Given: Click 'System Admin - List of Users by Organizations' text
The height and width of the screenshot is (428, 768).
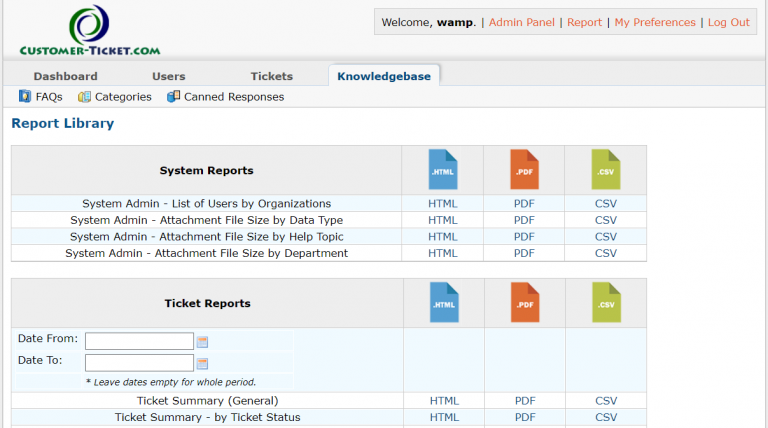Looking at the screenshot, I should (x=207, y=204).
